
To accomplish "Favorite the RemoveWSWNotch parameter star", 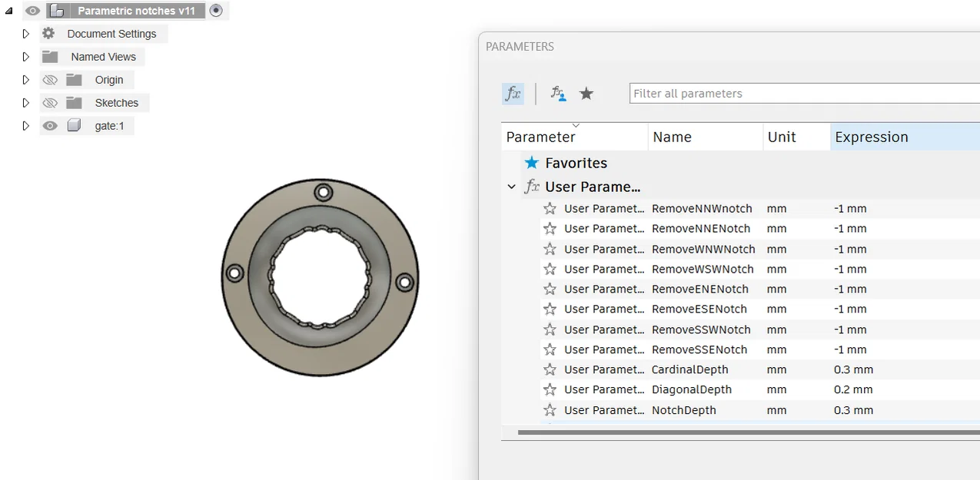I will pyautogui.click(x=550, y=269).
